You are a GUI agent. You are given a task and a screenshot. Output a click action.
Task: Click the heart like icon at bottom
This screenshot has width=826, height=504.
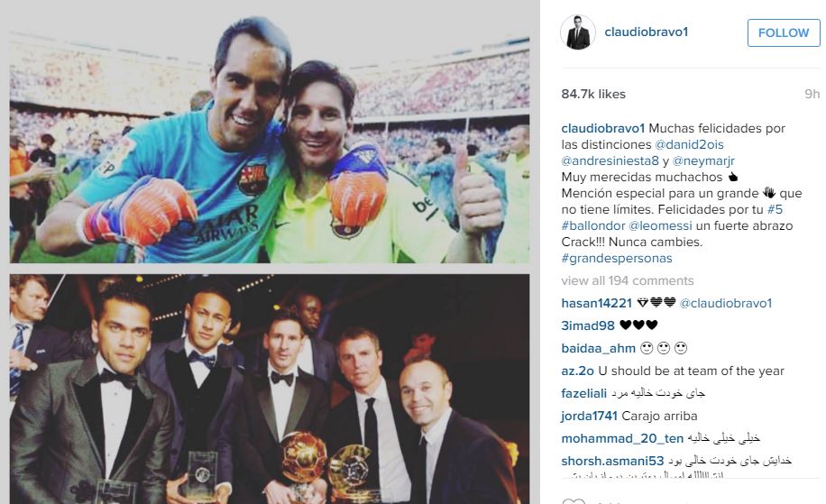coord(574,500)
